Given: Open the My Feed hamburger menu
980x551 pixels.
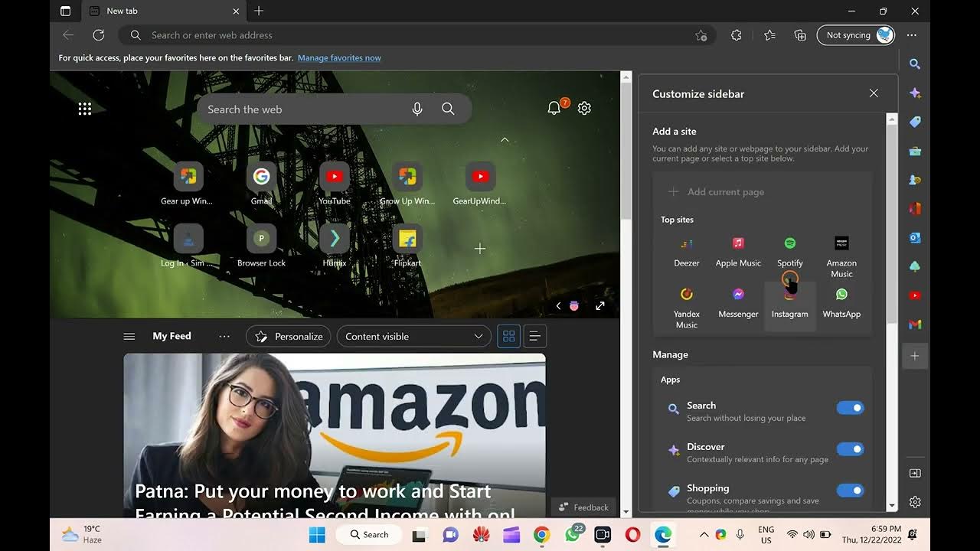Looking at the screenshot, I should pyautogui.click(x=129, y=336).
